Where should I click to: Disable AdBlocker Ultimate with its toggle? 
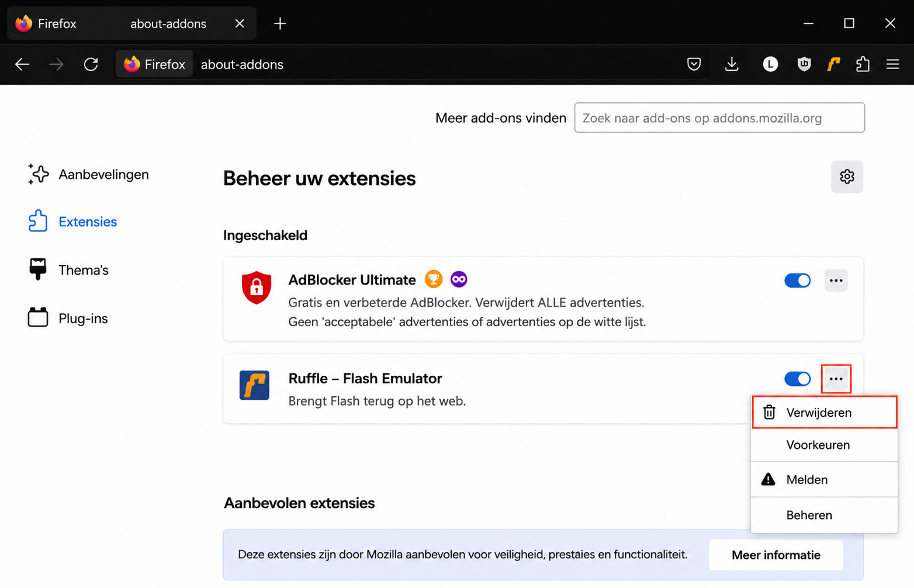click(x=798, y=281)
